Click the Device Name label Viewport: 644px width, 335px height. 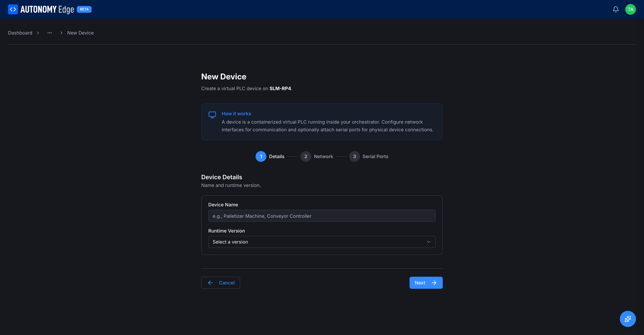[223, 205]
